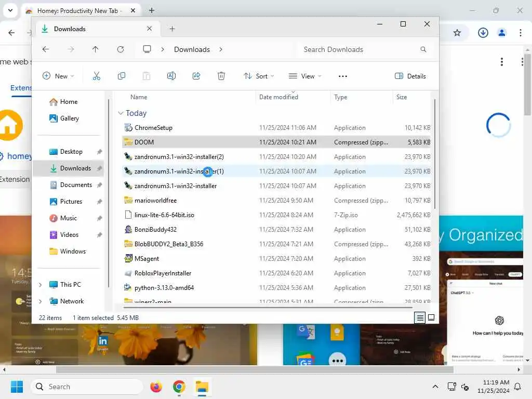Image resolution: width=532 pixels, height=399 pixels.
Task: Expand This PC in navigation pane
Action: (41, 285)
